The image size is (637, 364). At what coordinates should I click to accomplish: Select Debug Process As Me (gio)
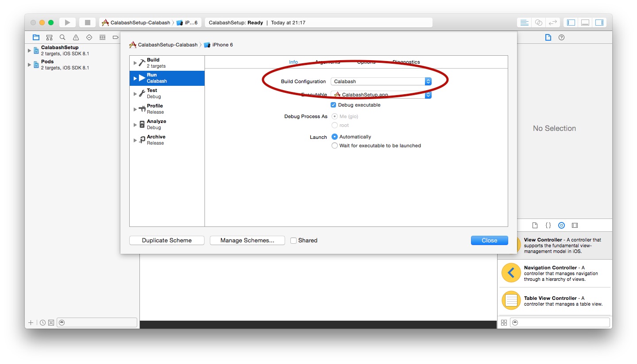335,116
